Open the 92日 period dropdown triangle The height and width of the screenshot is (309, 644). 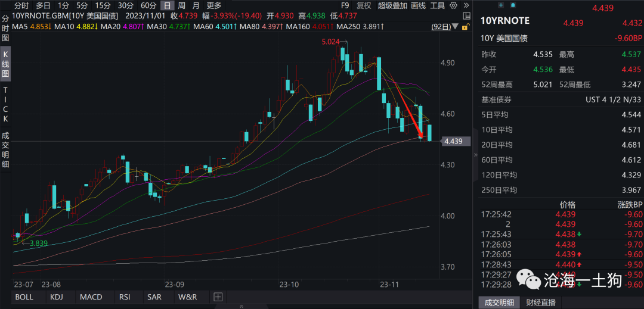[456, 27]
